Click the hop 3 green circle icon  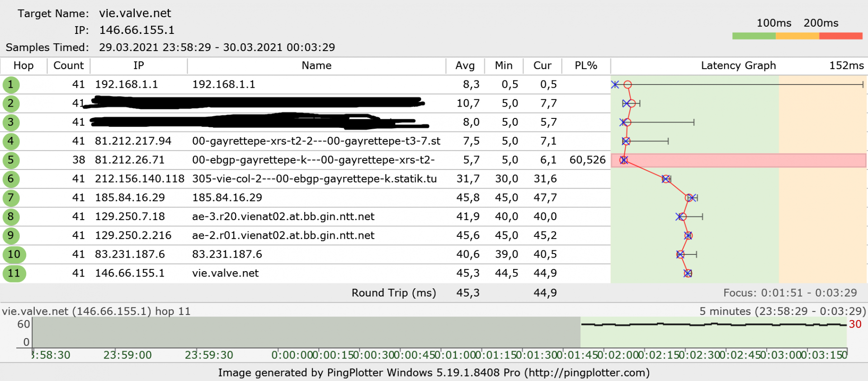pos(11,122)
